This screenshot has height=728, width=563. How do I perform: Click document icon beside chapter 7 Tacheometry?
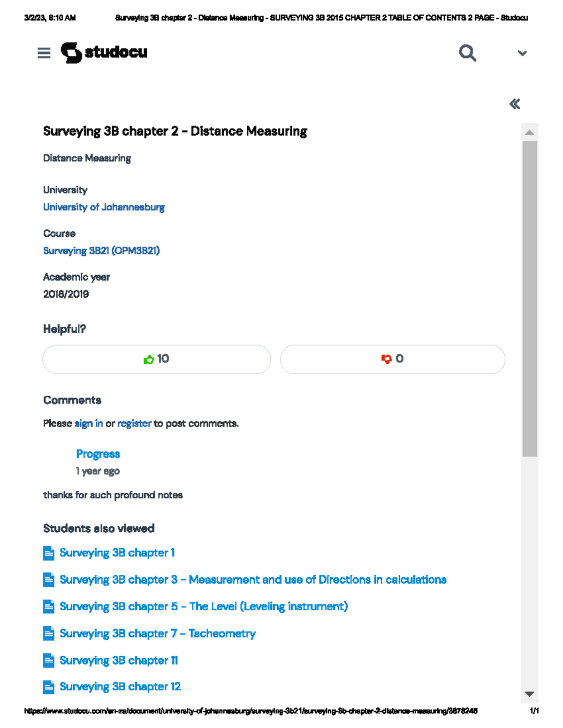[48, 634]
